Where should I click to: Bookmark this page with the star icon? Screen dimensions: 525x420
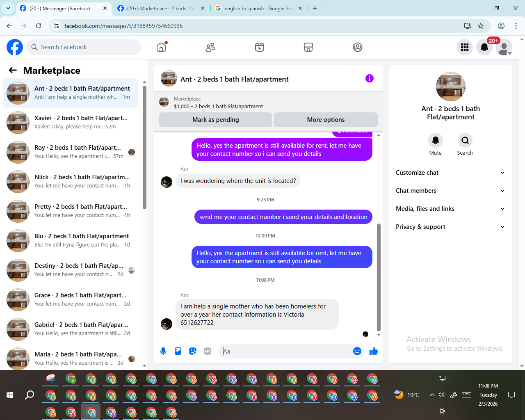click(481, 26)
